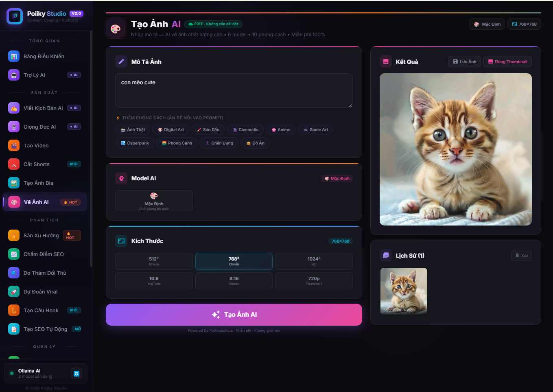Open Cắt Shorts scissors icon
553x392 pixels.
pyautogui.click(x=14, y=164)
